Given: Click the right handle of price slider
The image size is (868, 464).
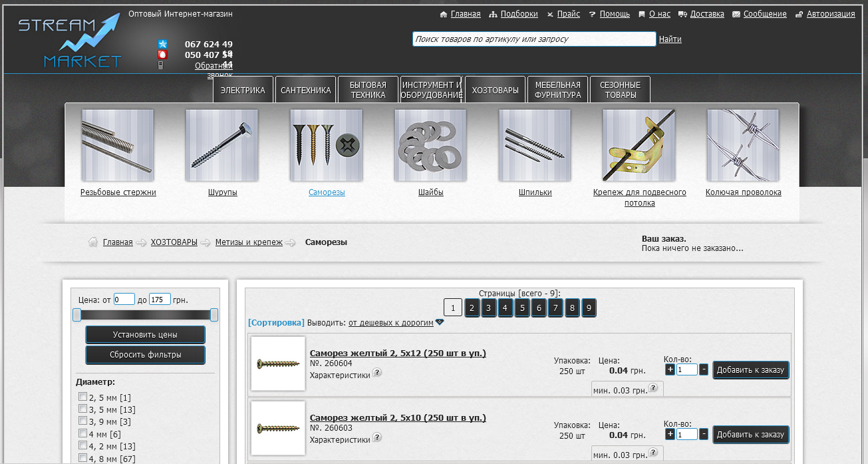Looking at the screenshot, I should (214, 315).
